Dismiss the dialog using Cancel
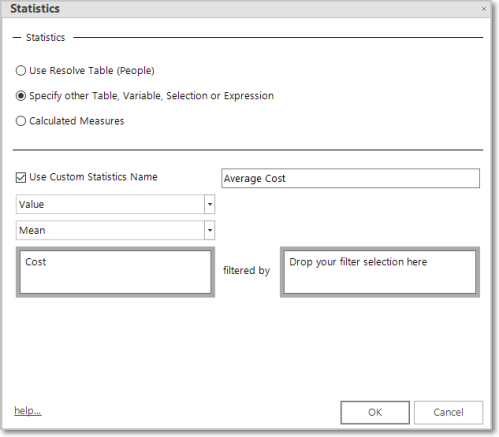The height and width of the screenshot is (437, 499). click(x=448, y=412)
